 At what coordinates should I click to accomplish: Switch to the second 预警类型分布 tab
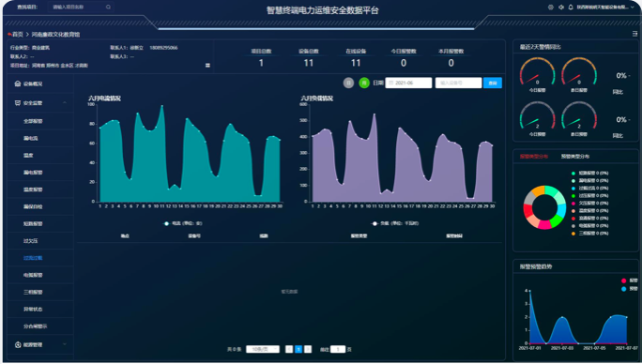574,157
